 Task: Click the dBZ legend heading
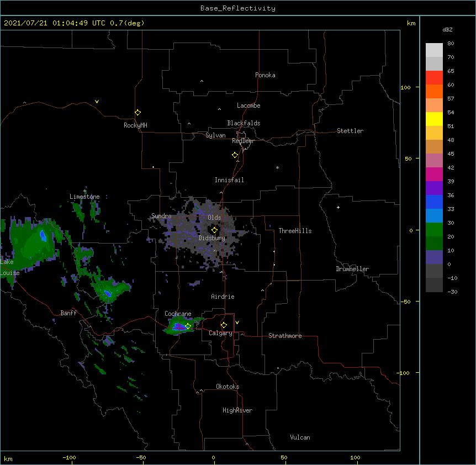click(x=447, y=29)
